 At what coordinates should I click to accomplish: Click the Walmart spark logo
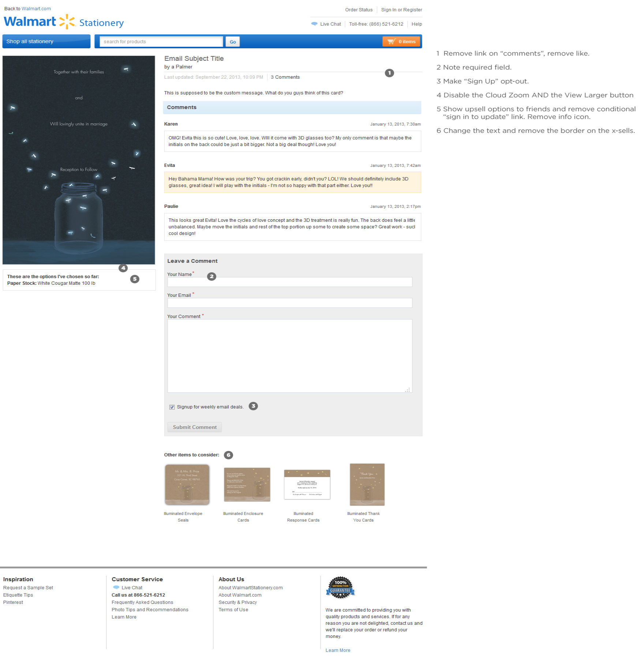(68, 21)
